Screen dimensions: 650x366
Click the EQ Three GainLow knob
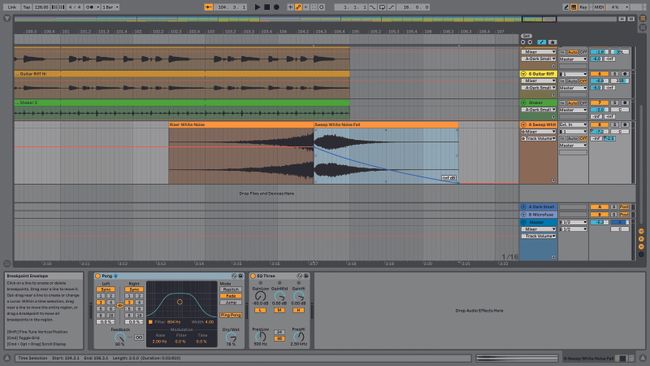click(260, 296)
